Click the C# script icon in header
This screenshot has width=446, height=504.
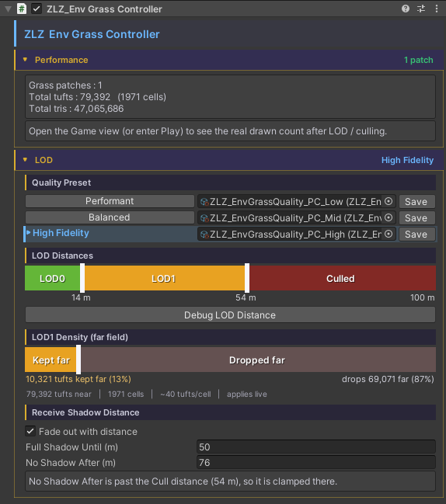(22, 9)
